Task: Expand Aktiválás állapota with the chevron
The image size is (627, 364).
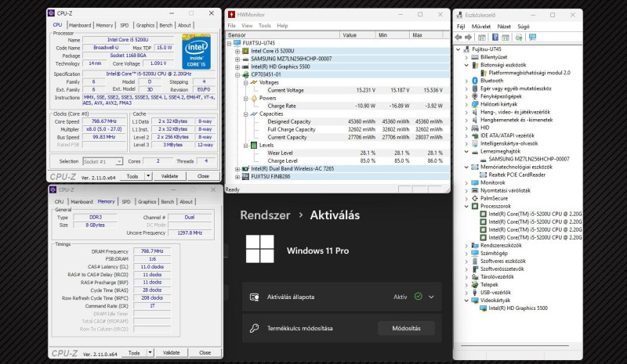Action: click(x=431, y=297)
